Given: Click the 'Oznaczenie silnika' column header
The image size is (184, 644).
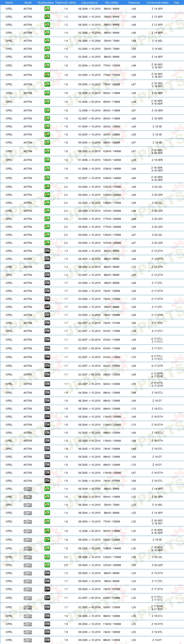Looking at the screenshot, I should coord(158,3).
